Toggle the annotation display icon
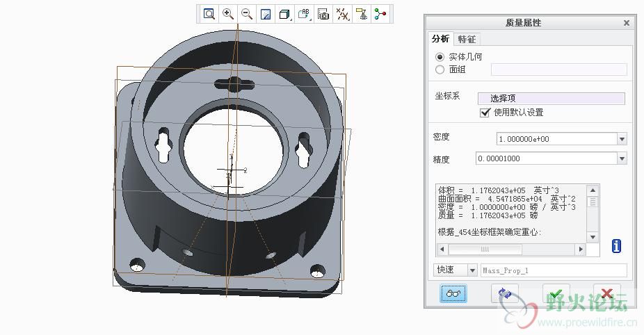The width and height of the screenshot is (644, 335). [x=362, y=15]
